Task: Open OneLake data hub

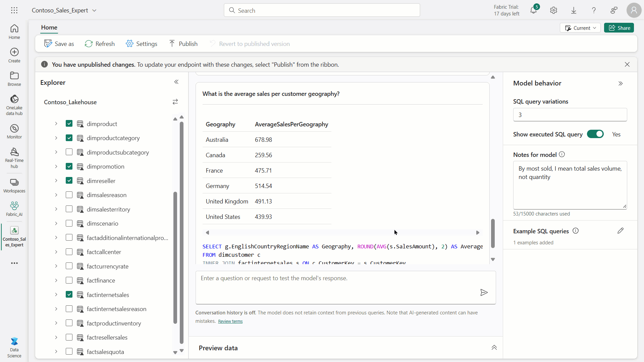Action: click(x=14, y=105)
